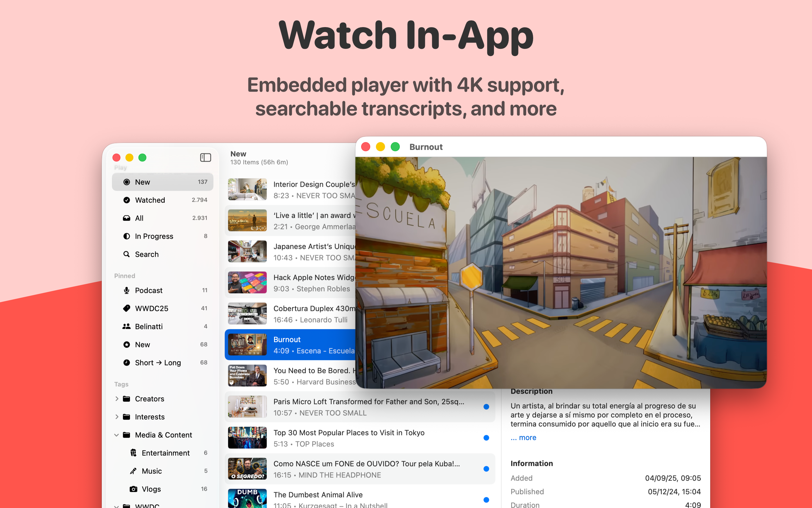This screenshot has width=812, height=508.
Task: Click the Watched checkmark icon
Action: point(127,200)
